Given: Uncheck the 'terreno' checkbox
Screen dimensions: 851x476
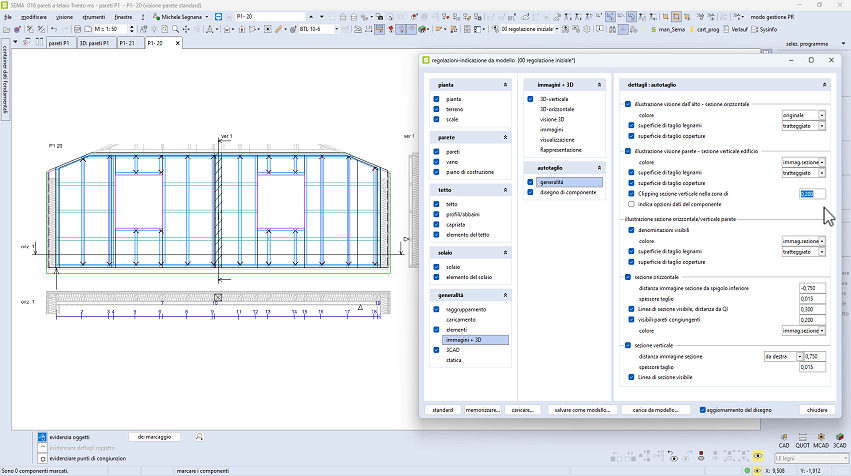Looking at the screenshot, I should [437, 109].
